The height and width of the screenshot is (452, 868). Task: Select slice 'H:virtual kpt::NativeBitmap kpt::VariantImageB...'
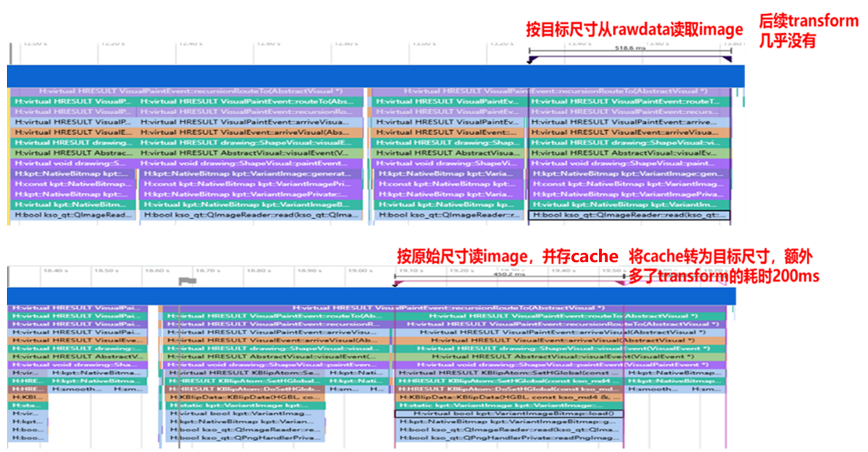(x=251, y=205)
